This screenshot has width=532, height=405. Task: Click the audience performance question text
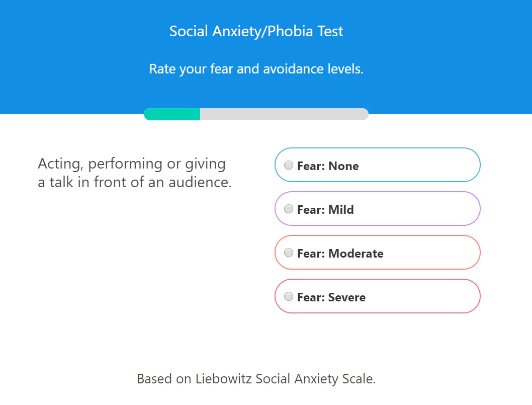[x=134, y=173]
